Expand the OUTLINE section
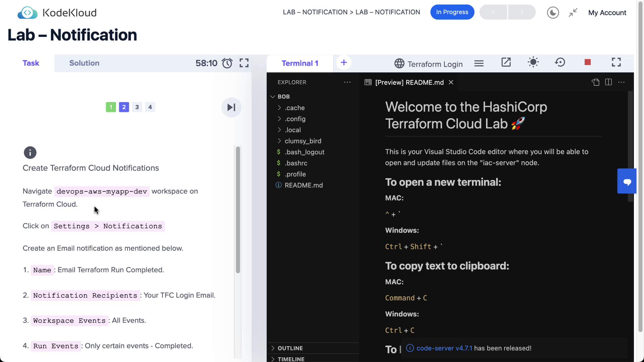Image resolution: width=644 pixels, height=362 pixels. point(290,348)
